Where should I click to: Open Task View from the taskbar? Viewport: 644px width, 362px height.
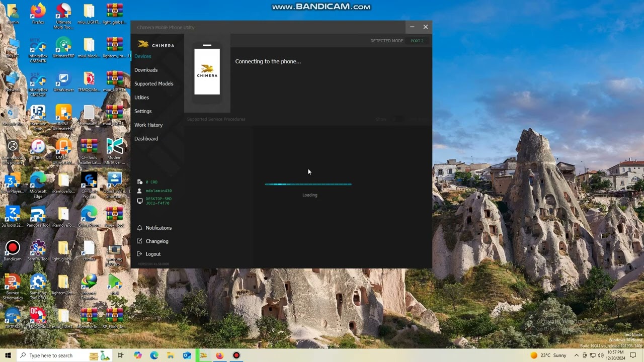coord(121,355)
